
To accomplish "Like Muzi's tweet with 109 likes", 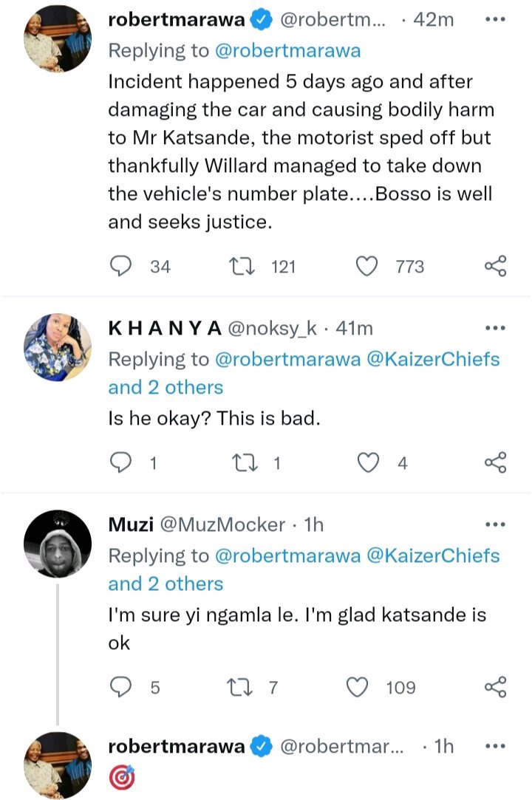I will [358, 687].
